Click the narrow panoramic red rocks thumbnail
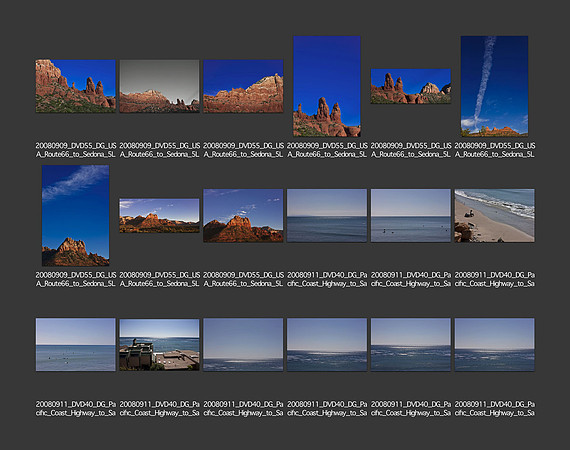 (159, 216)
